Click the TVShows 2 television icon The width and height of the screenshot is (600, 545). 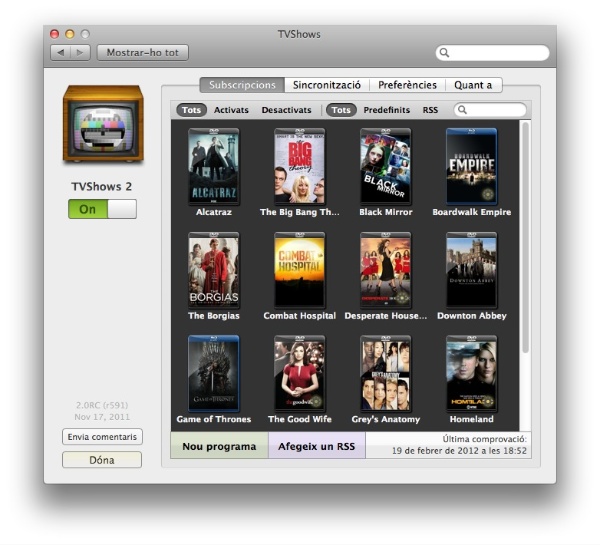point(103,124)
